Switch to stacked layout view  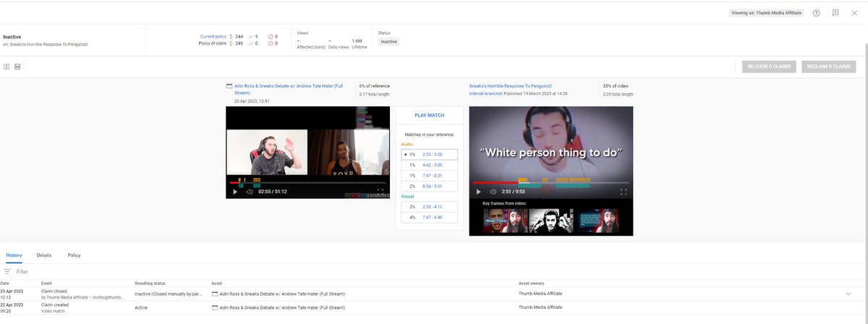[x=17, y=67]
